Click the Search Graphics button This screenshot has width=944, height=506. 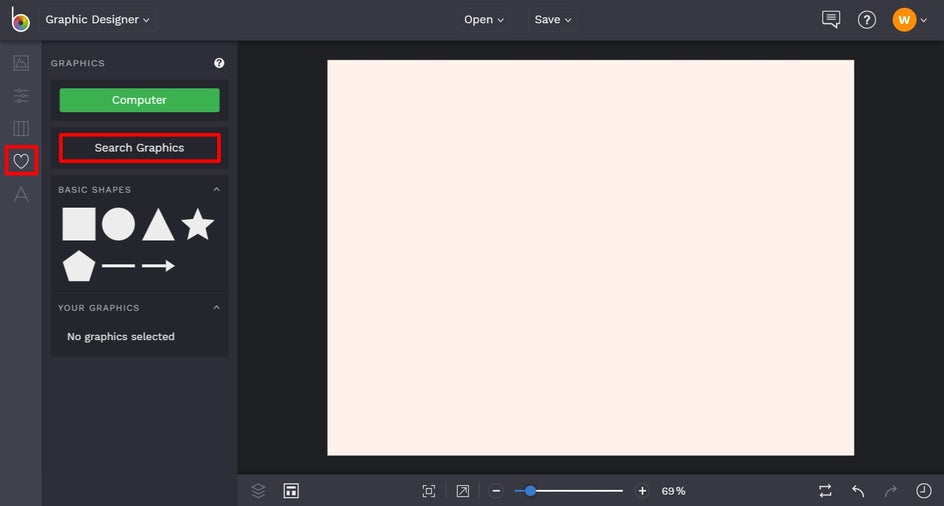(140, 148)
